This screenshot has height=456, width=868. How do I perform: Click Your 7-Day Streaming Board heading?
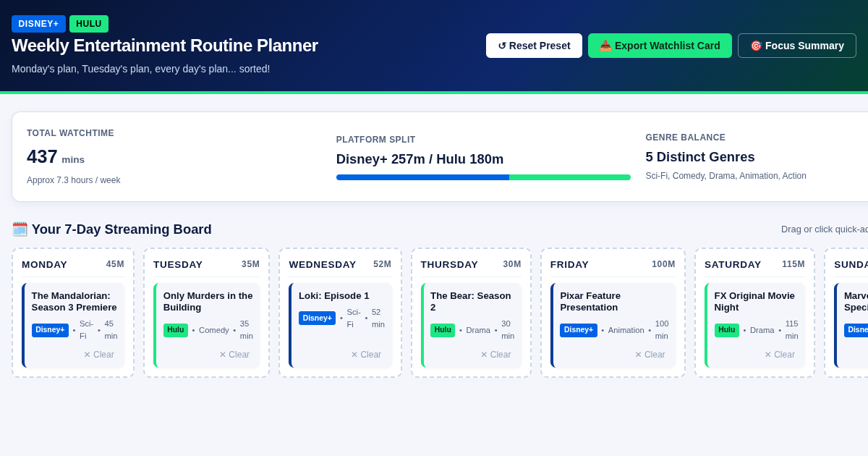(x=111, y=229)
